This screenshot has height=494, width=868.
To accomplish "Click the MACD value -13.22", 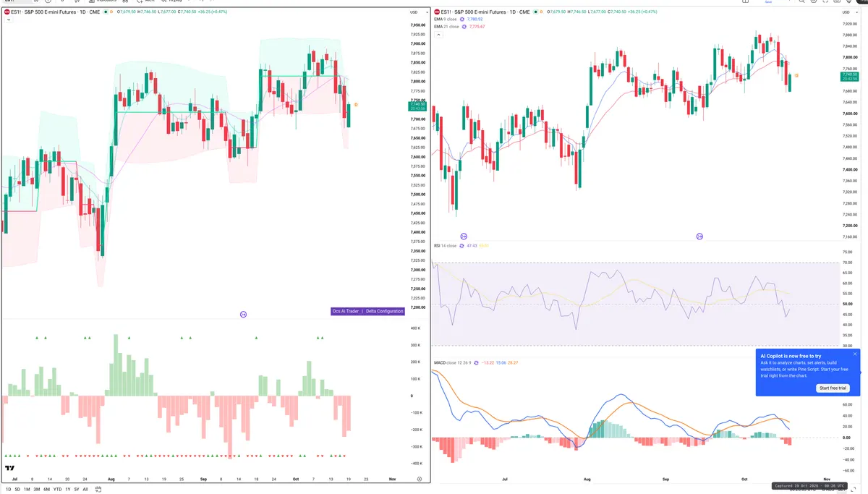I will (x=488, y=362).
